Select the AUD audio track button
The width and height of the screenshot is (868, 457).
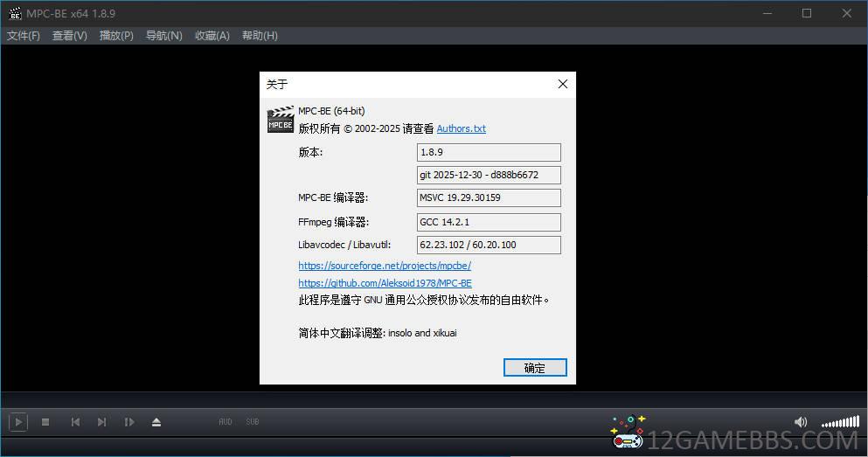click(x=226, y=421)
